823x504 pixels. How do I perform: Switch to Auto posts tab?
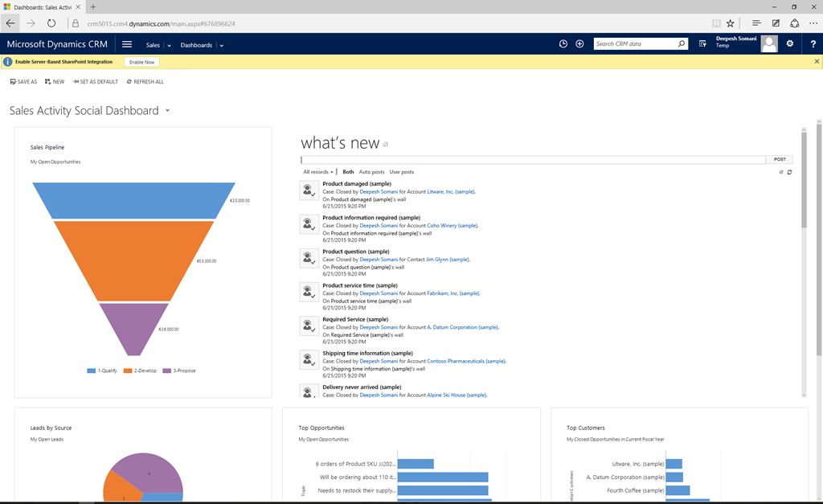[371, 172]
